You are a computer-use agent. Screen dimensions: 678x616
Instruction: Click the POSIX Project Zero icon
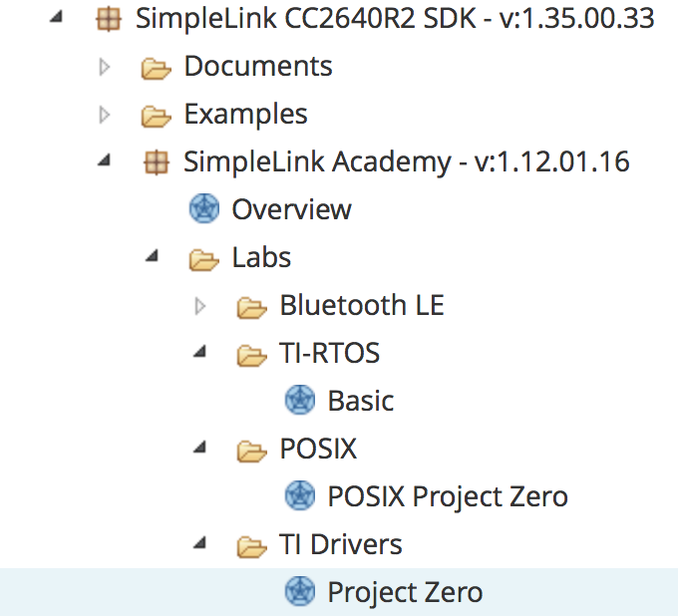(x=299, y=495)
